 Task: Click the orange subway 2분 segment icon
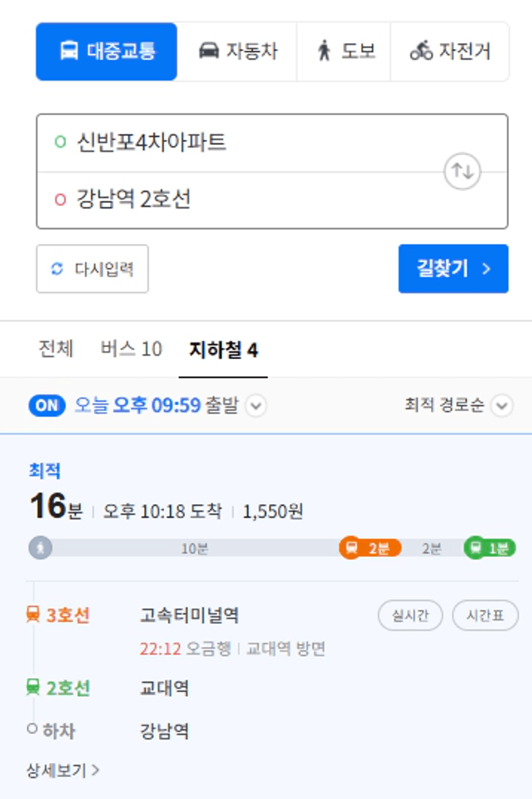tap(352, 548)
